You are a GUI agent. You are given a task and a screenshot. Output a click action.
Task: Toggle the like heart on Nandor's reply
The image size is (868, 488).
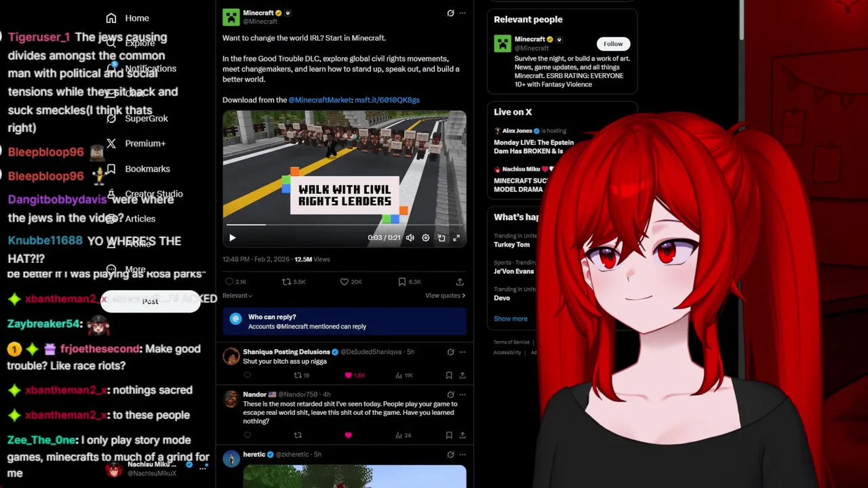[x=349, y=435]
